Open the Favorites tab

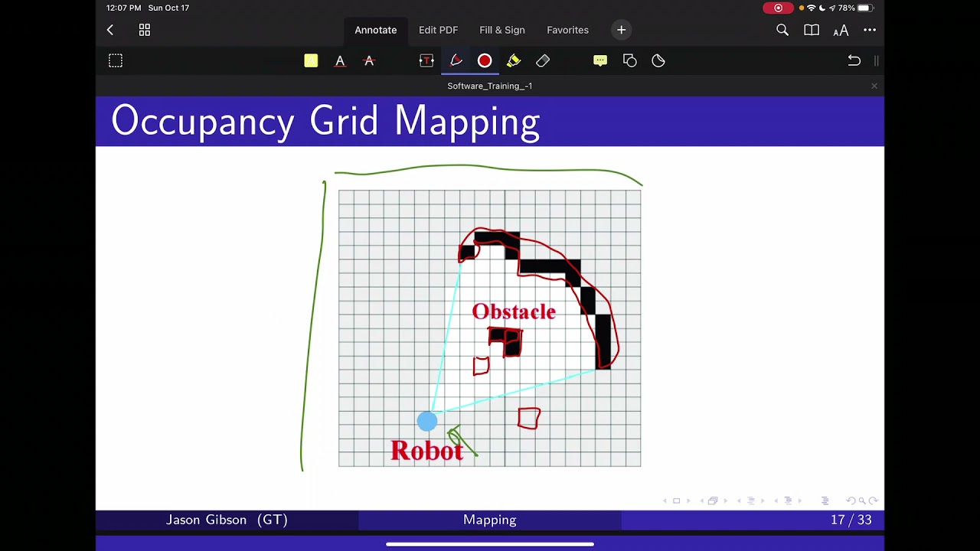[x=567, y=30]
